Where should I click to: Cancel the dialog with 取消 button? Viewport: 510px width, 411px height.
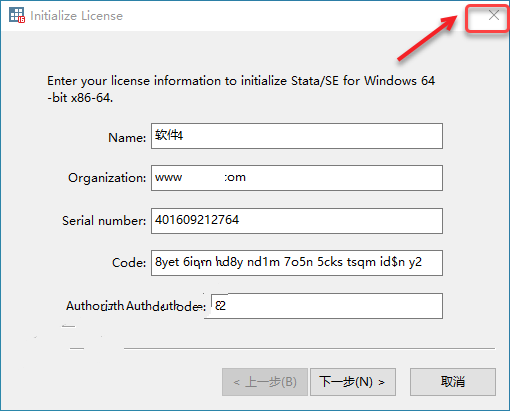pos(453,382)
